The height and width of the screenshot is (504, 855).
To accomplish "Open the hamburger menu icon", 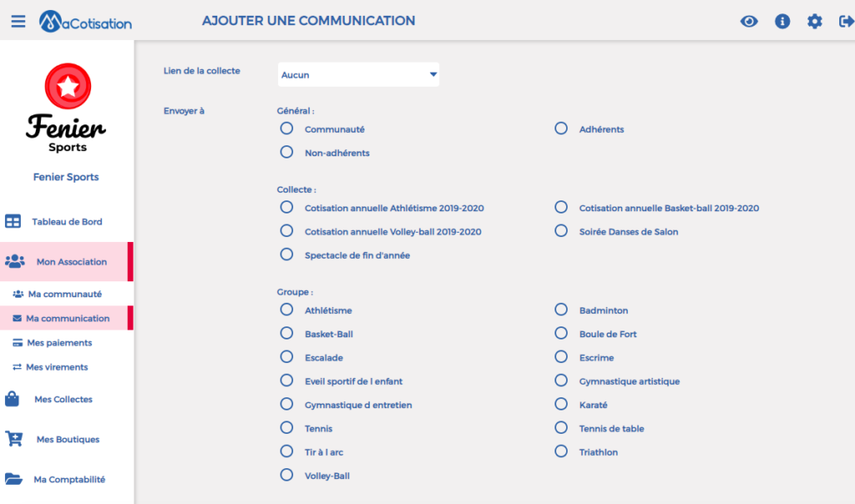I will 18,21.
